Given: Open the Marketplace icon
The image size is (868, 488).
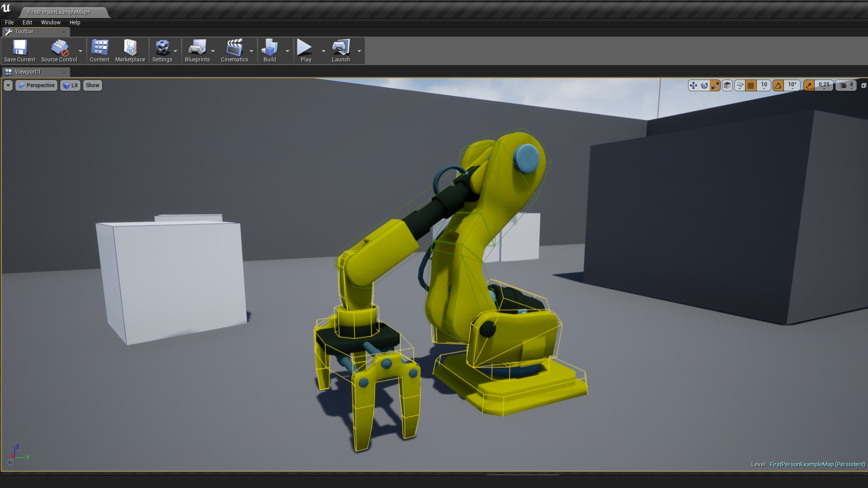Looking at the screenshot, I should pos(130,47).
